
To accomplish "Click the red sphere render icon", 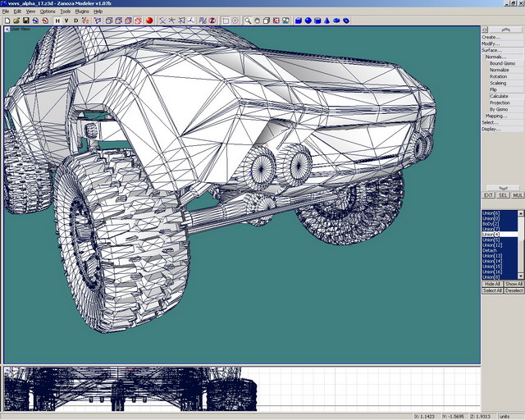I will (150, 21).
